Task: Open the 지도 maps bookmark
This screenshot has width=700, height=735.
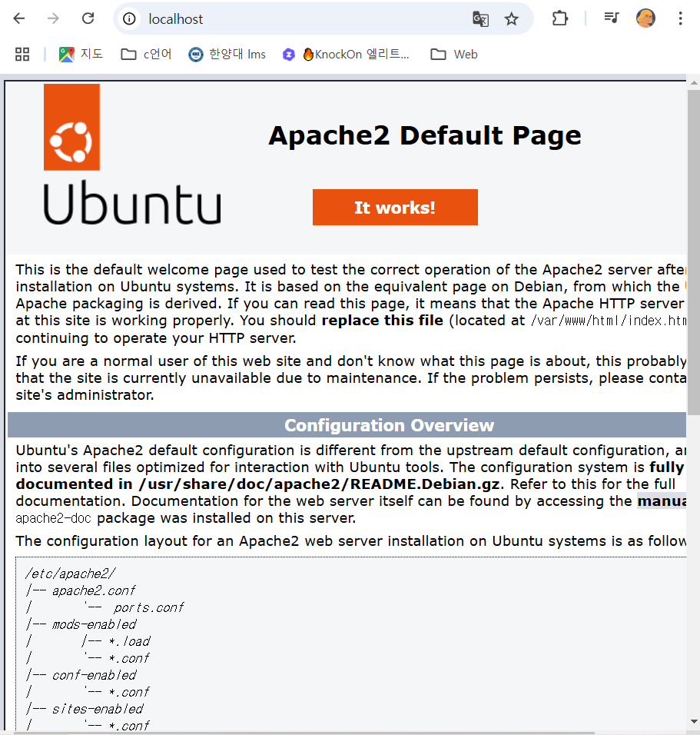Action: [x=81, y=55]
